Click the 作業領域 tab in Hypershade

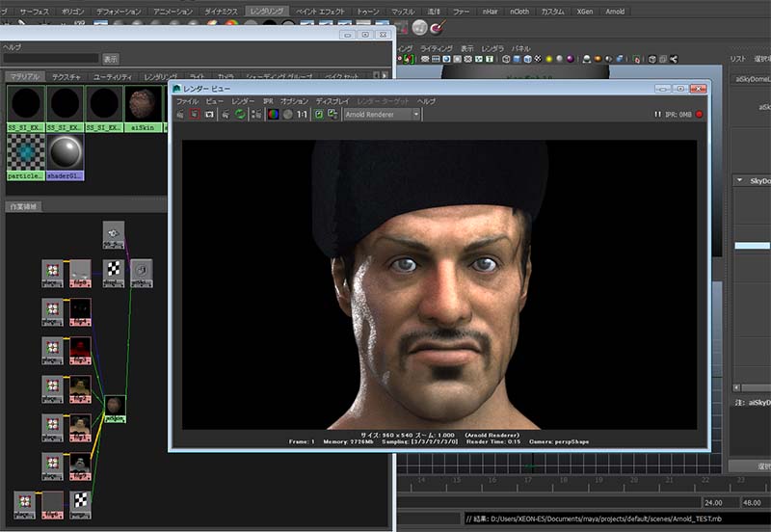pos(23,206)
